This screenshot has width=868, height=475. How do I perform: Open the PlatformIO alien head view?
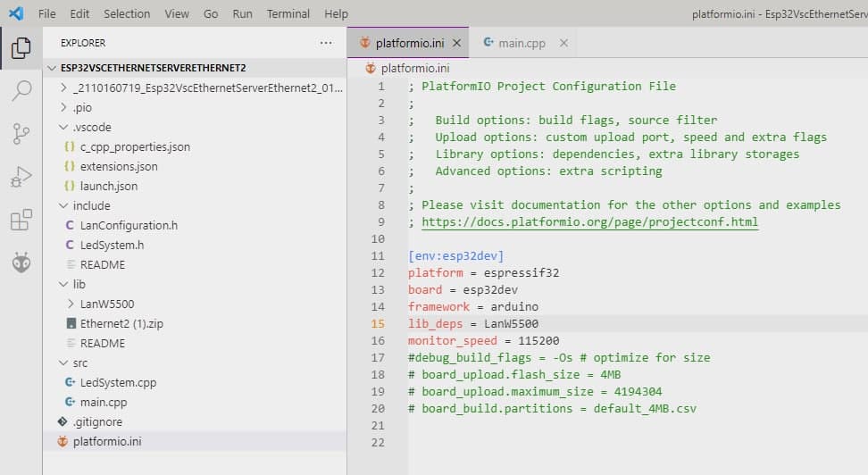coord(21,262)
